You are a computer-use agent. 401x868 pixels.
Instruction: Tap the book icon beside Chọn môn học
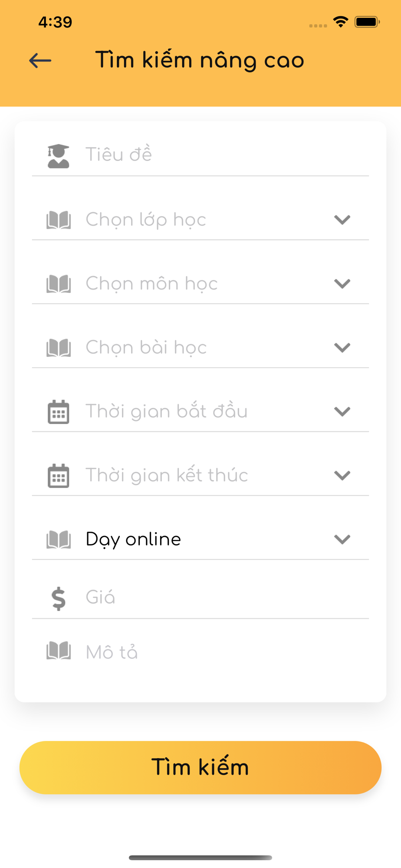tap(59, 284)
